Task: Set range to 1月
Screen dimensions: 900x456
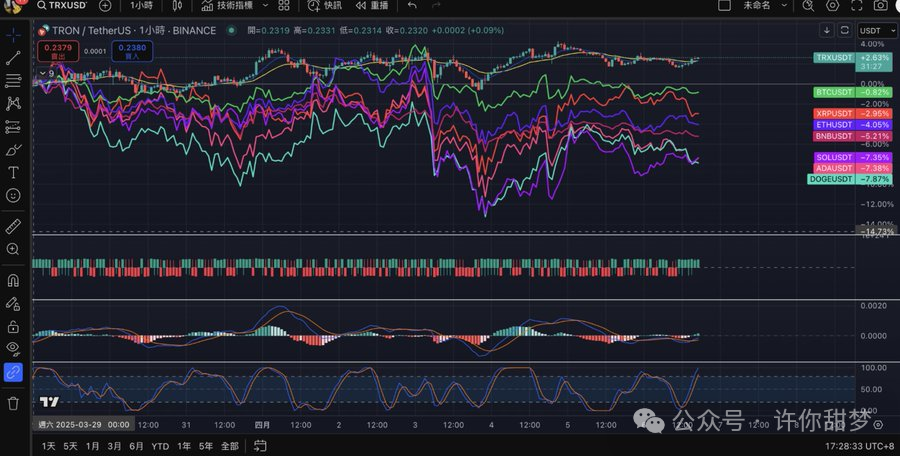Action: point(92,446)
